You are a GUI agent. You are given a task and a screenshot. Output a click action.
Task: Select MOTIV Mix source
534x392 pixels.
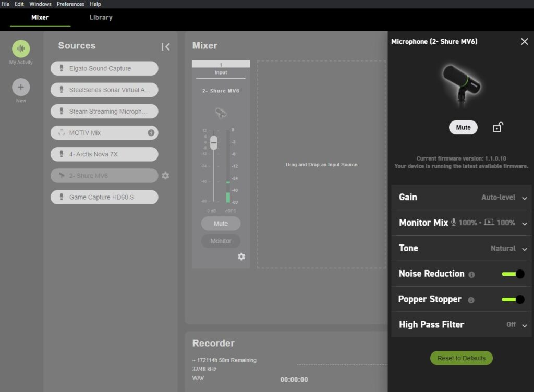104,133
